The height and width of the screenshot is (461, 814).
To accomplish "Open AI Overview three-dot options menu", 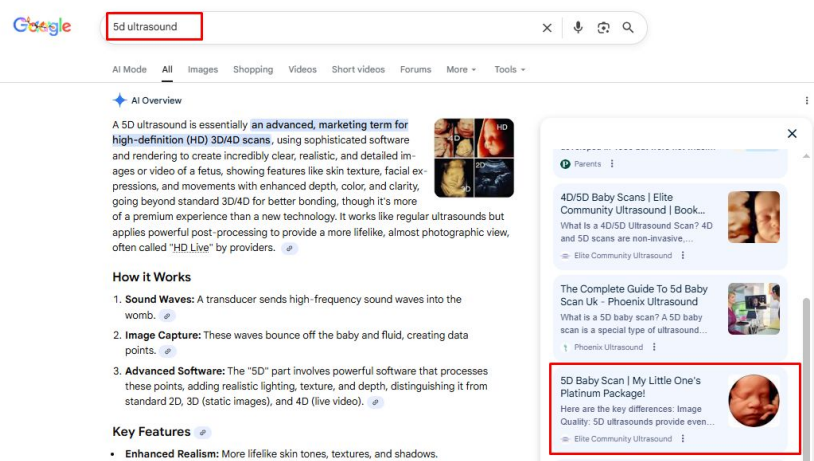I will pos(806,100).
